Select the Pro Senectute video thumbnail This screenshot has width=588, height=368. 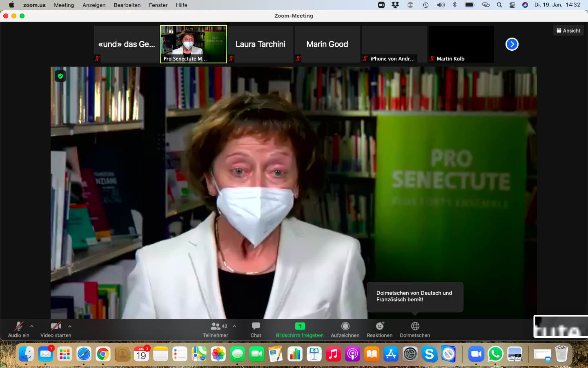(x=194, y=44)
